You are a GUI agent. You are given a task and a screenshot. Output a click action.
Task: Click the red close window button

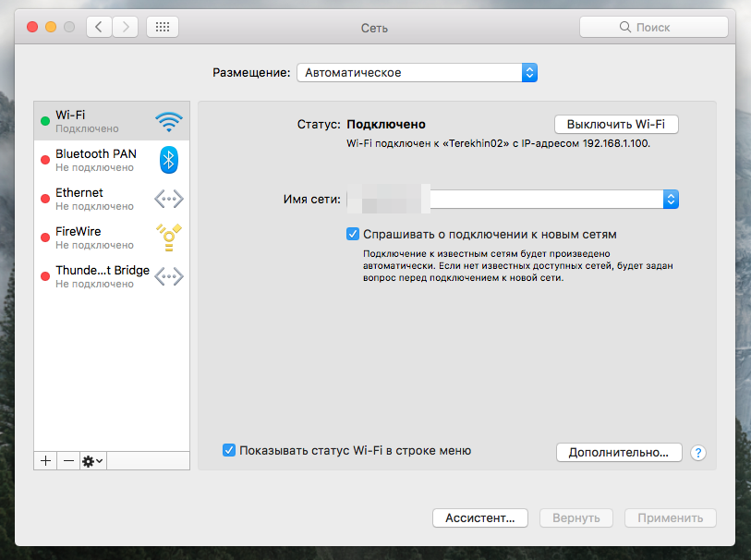[x=32, y=27]
